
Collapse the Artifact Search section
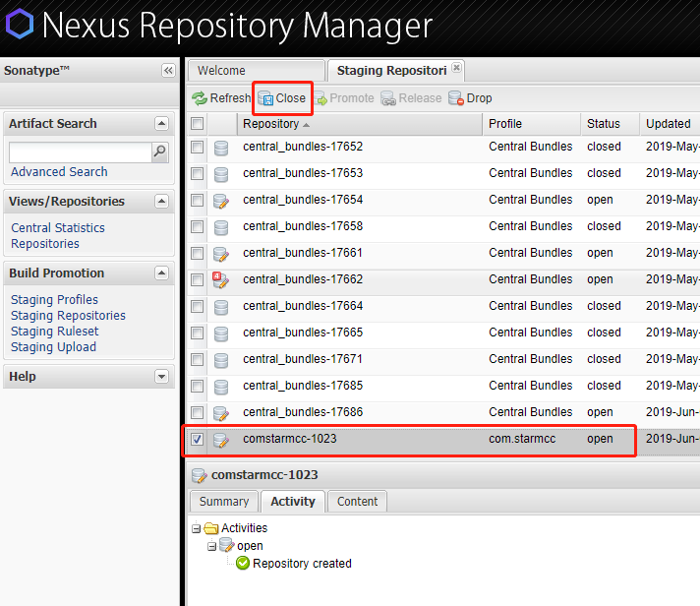pyautogui.click(x=161, y=123)
